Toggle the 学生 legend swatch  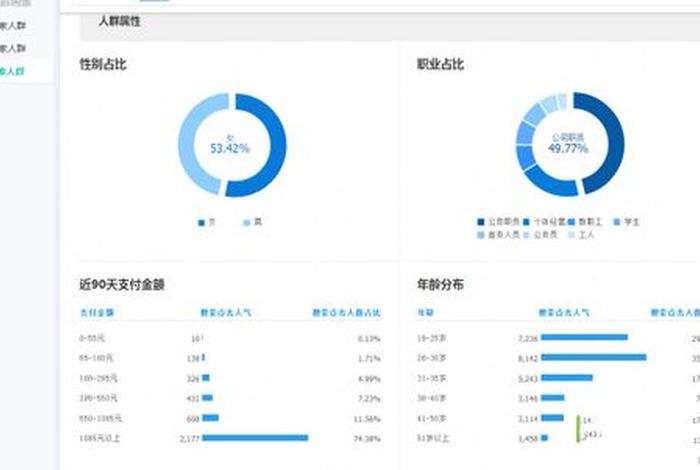pyautogui.click(x=617, y=222)
